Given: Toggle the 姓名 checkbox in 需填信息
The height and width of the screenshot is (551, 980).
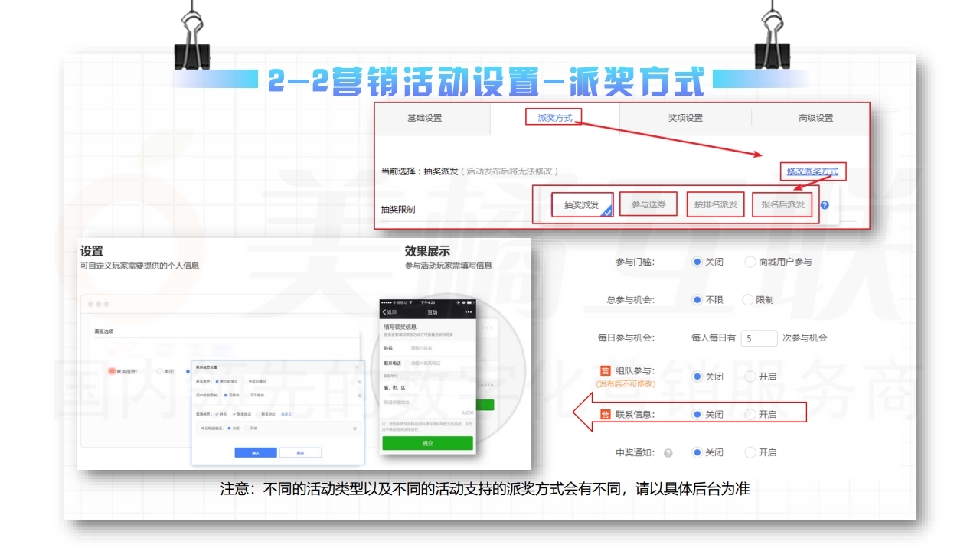Looking at the screenshot, I should point(217,414).
